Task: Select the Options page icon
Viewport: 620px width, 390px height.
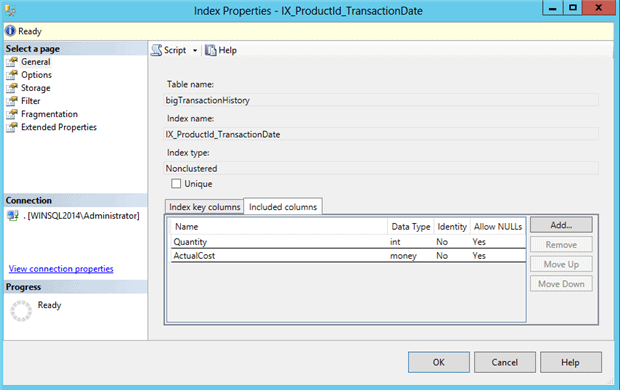Action: (x=12, y=75)
